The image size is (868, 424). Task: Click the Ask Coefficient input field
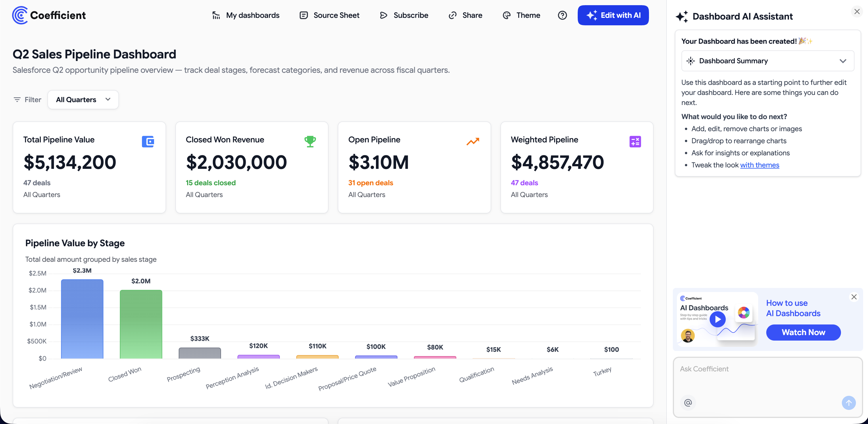pyautogui.click(x=768, y=387)
